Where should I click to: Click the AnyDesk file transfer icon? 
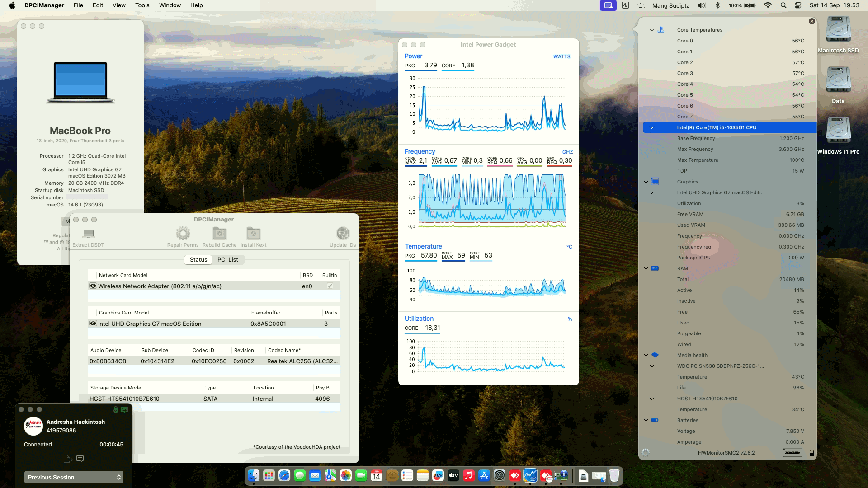68,459
